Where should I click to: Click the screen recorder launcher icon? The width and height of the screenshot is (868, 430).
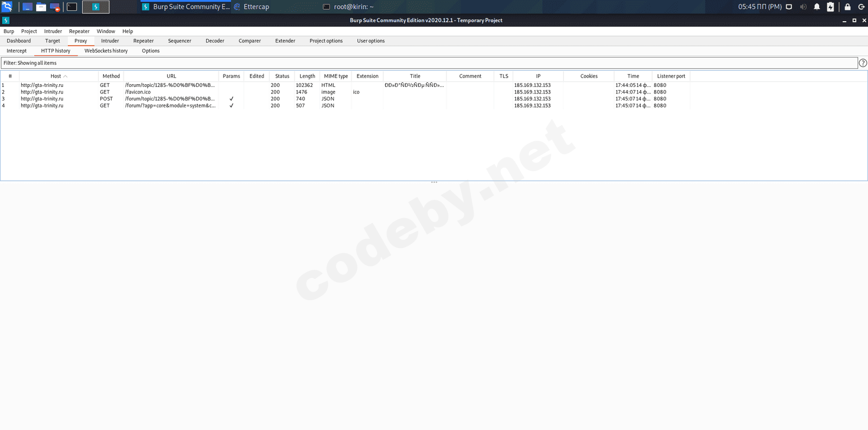click(x=55, y=7)
